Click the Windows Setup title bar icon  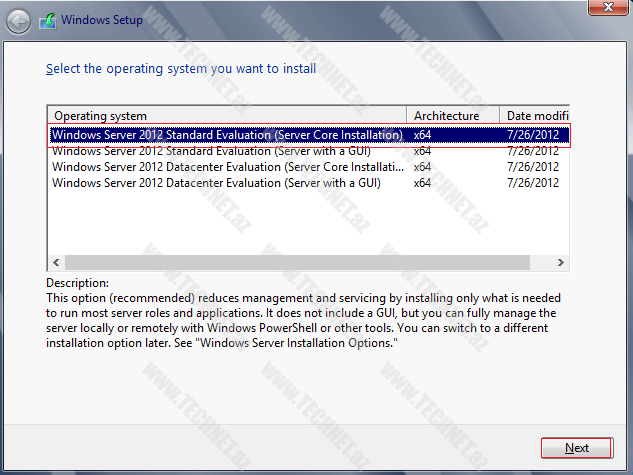click(x=48, y=19)
